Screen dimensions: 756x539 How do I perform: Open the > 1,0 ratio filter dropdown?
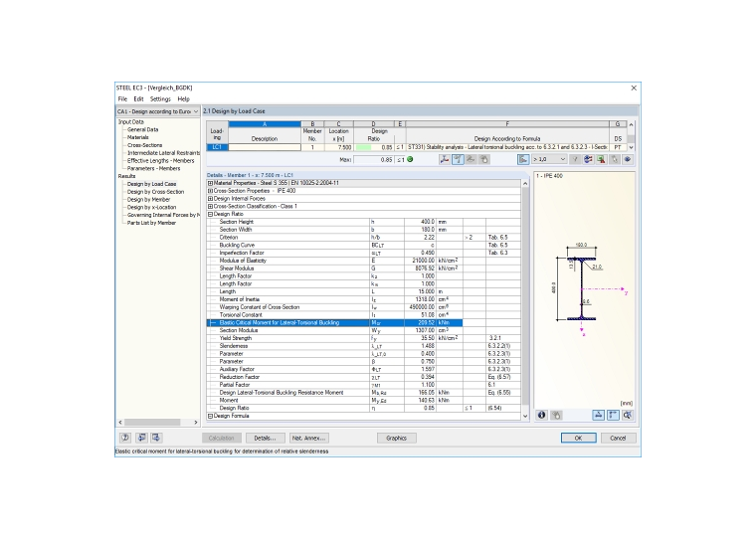(x=562, y=159)
